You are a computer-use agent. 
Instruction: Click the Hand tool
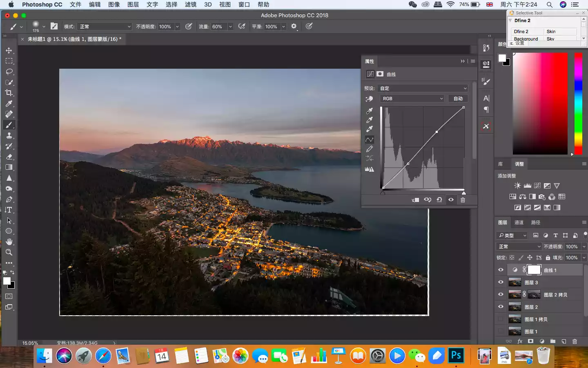click(x=9, y=242)
